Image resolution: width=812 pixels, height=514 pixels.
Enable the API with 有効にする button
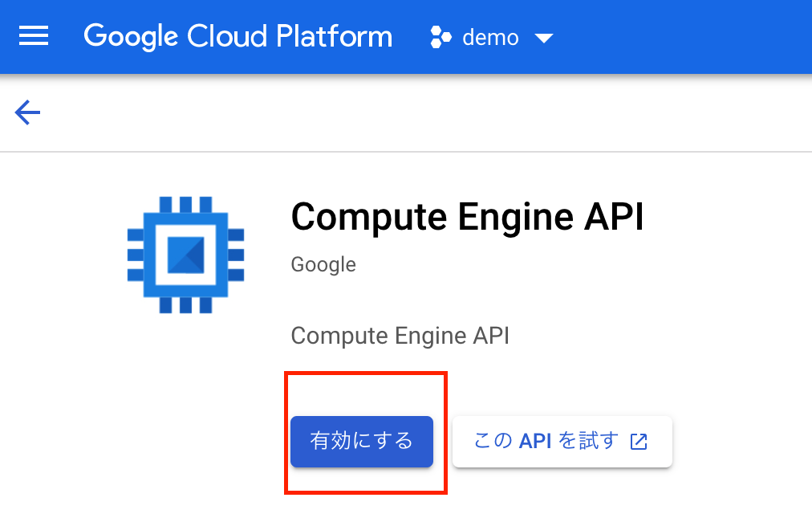361,441
